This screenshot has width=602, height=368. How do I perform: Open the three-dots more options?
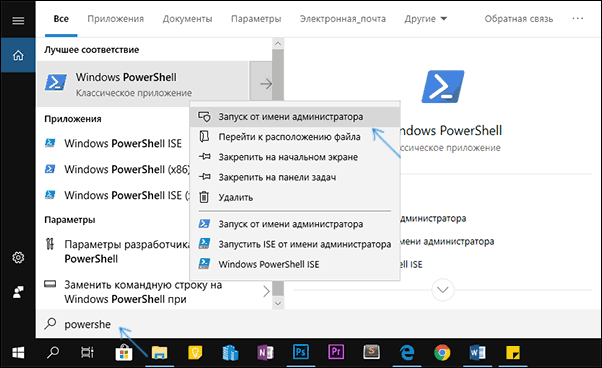tap(577, 18)
